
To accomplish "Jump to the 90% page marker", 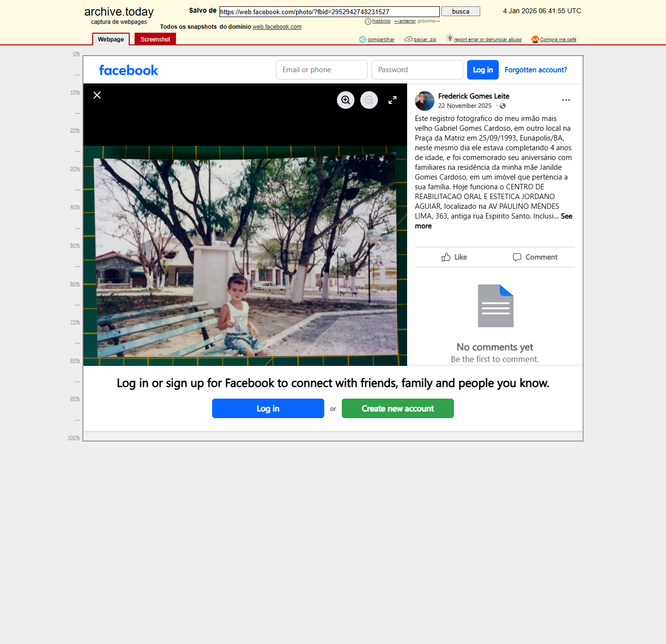I will pyautogui.click(x=75, y=399).
